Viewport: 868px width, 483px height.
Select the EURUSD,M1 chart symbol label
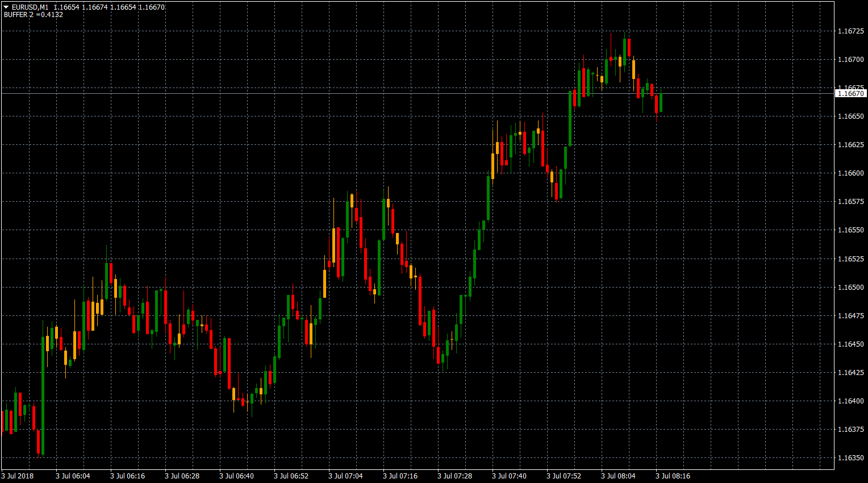pyautogui.click(x=30, y=7)
